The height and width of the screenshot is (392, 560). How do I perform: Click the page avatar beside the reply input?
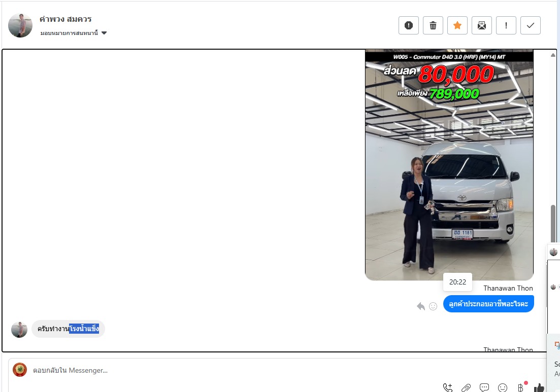(x=20, y=370)
